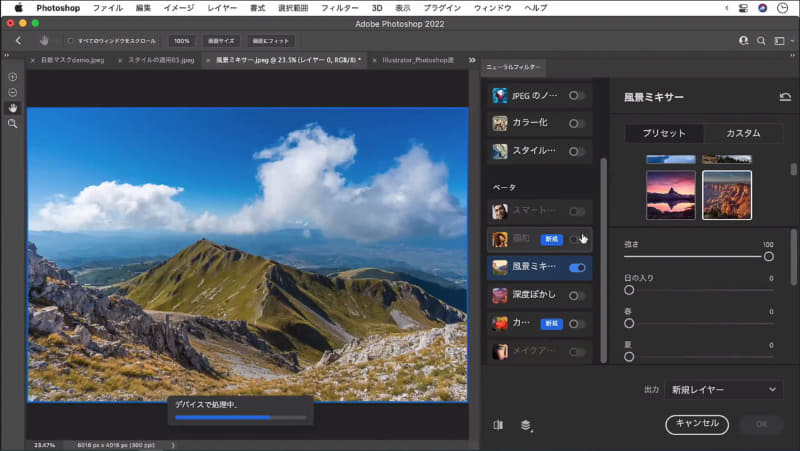Click the back arrow in options bar
The width and height of the screenshot is (800, 451).
[x=18, y=41]
